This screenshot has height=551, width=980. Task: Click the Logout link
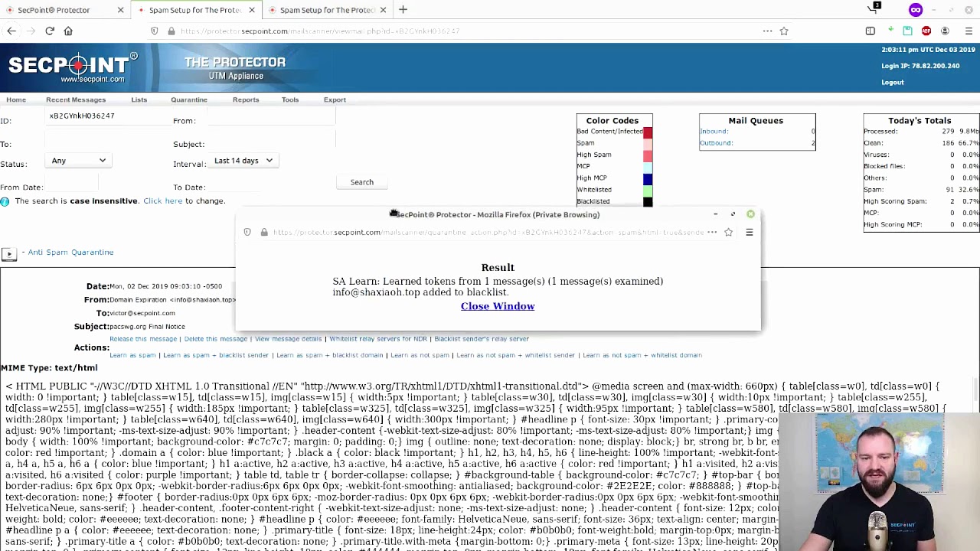tap(893, 82)
